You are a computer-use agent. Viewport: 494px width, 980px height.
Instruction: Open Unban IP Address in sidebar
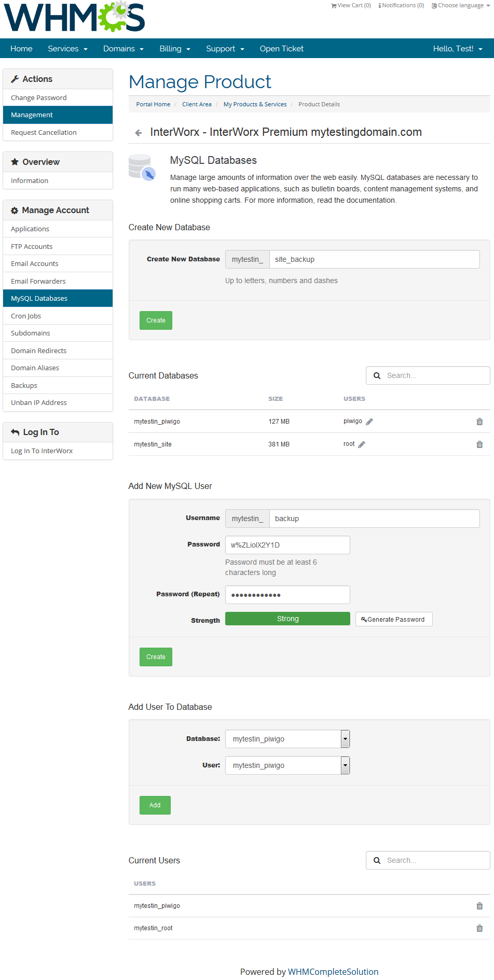58,402
